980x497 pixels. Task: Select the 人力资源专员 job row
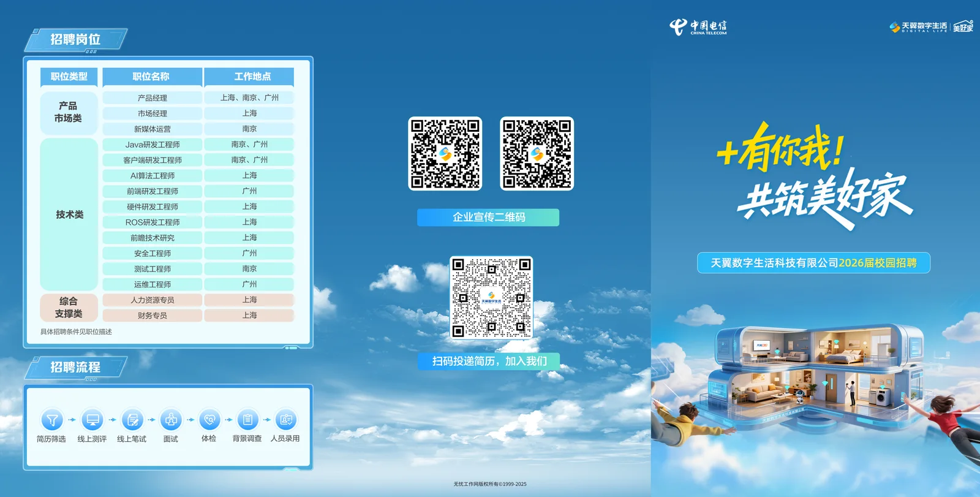198,300
